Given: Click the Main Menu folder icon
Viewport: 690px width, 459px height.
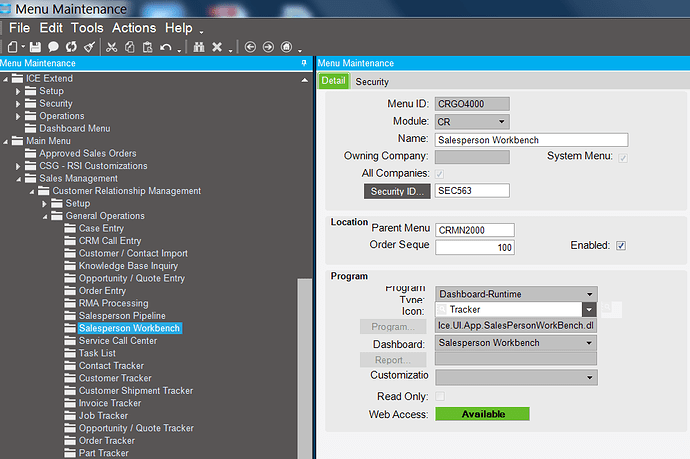Looking at the screenshot, I should [x=18, y=141].
